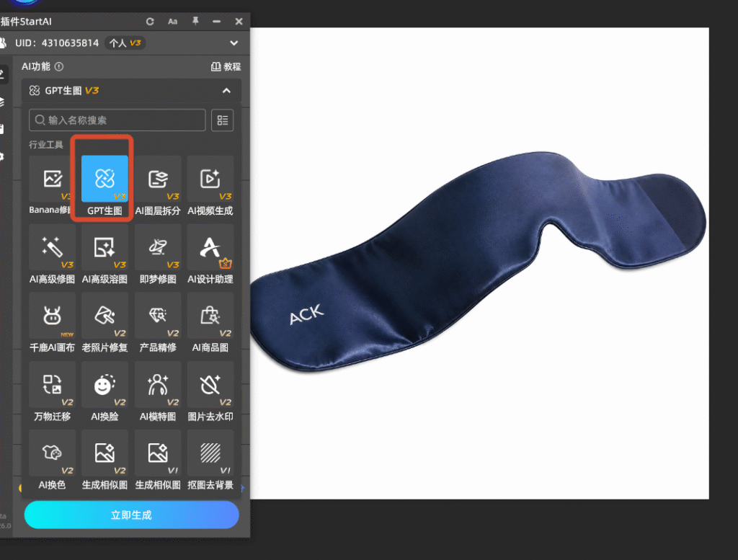Switch the tool list view layout
Image resolution: width=738 pixels, height=560 pixels.
tap(223, 120)
